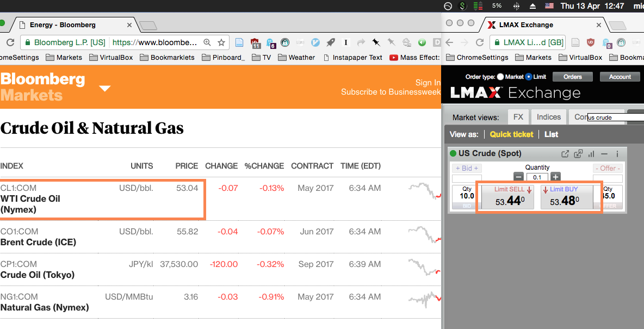644x329 pixels.
Task: Click the uBlock Origin extension icon
Action: pyautogui.click(x=591, y=42)
